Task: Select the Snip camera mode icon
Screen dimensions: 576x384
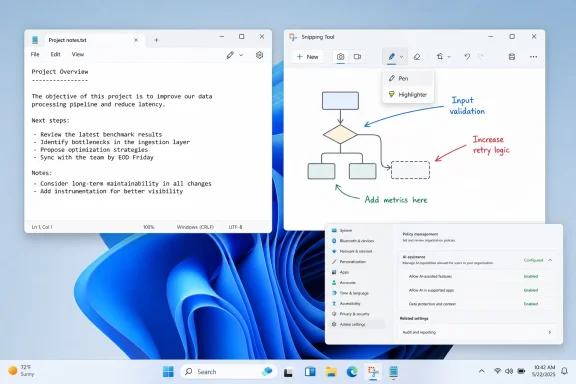Action: pyautogui.click(x=341, y=57)
